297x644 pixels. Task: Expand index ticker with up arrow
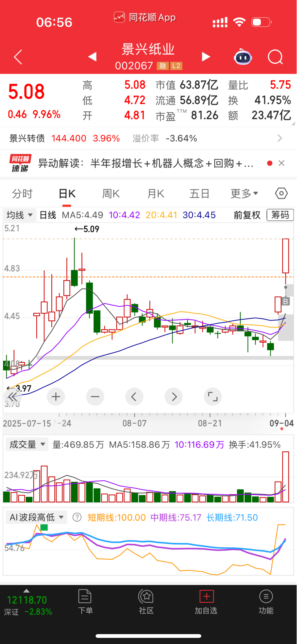(26, 591)
